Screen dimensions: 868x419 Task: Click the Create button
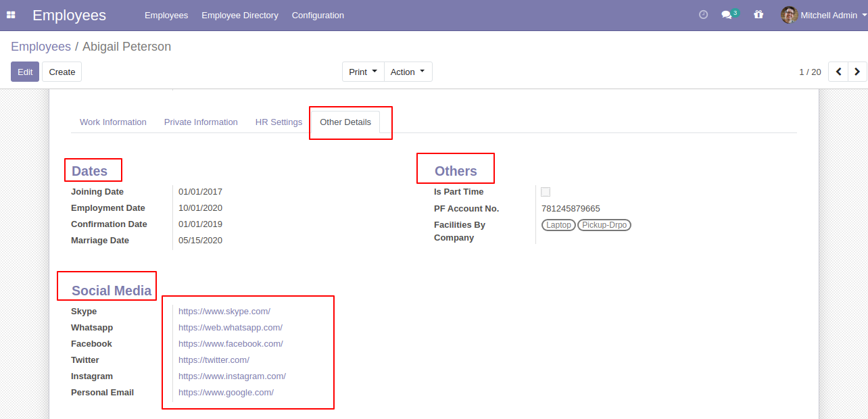[62, 72]
